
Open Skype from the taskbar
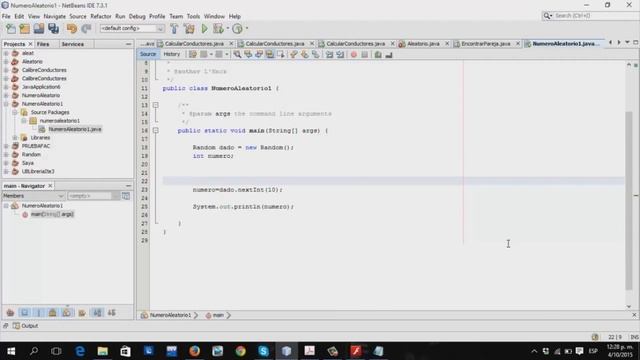[263, 351]
